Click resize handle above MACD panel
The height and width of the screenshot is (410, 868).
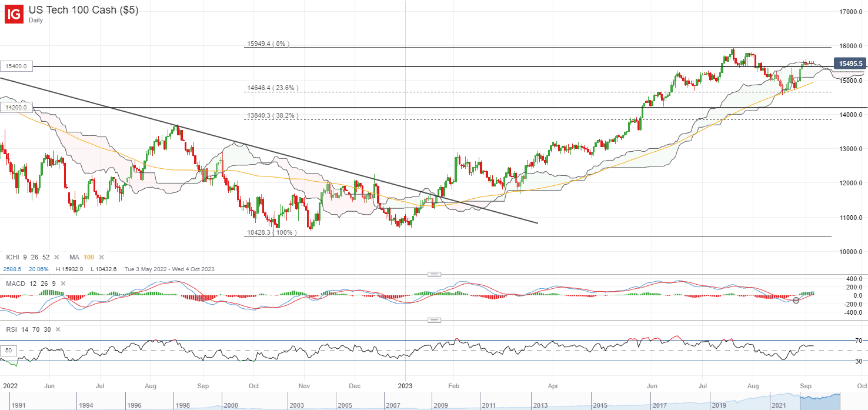click(x=434, y=274)
